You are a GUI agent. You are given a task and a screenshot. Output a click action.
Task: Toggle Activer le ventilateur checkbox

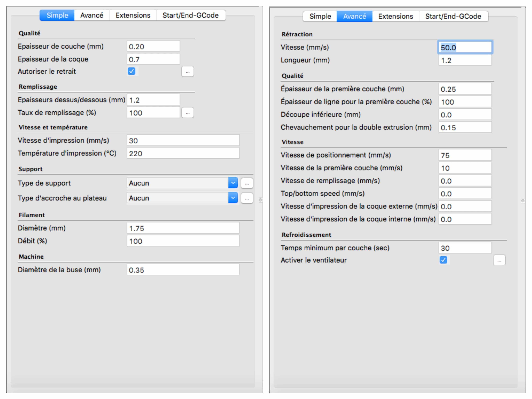[443, 260]
